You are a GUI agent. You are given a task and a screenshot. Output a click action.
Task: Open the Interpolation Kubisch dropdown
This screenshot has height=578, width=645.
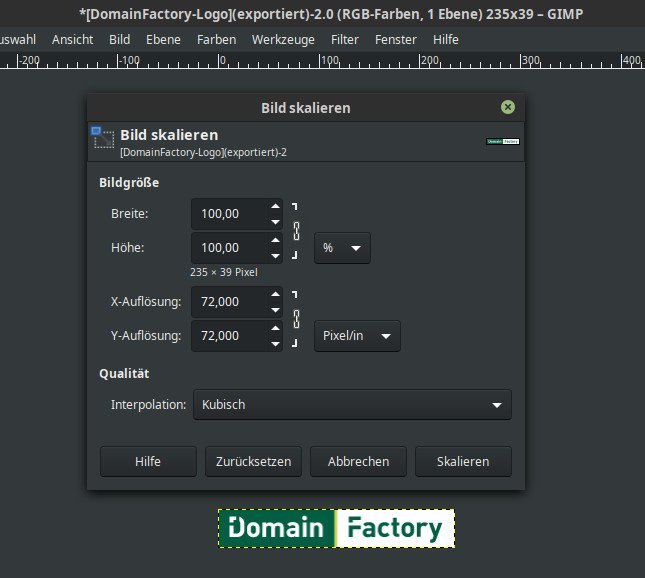352,405
